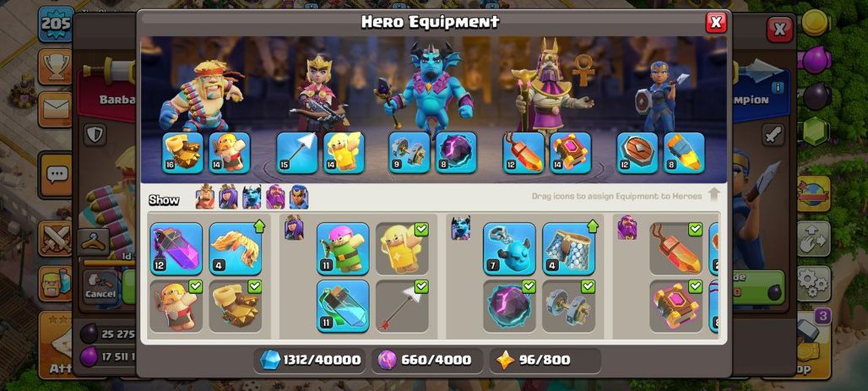Toggle Barbarian King filter in Show row
This screenshot has height=391, width=868.
pyautogui.click(x=205, y=197)
